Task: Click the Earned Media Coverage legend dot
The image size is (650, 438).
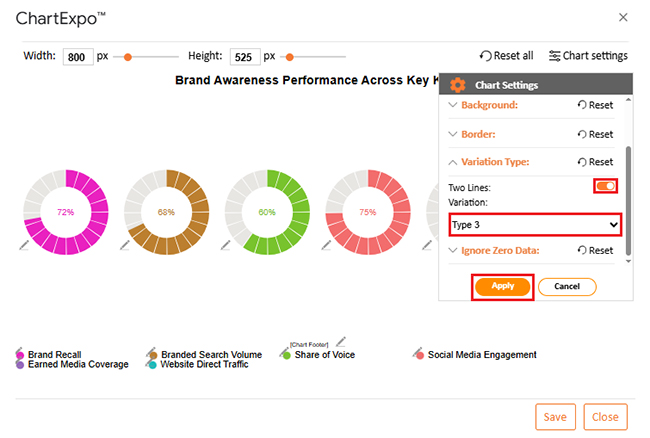Action: coord(20,365)
